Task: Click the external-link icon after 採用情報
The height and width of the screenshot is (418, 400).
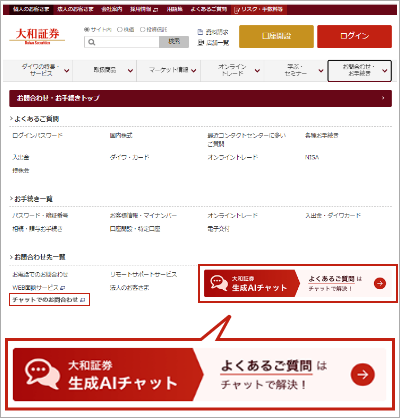Action: pos(155,10)
